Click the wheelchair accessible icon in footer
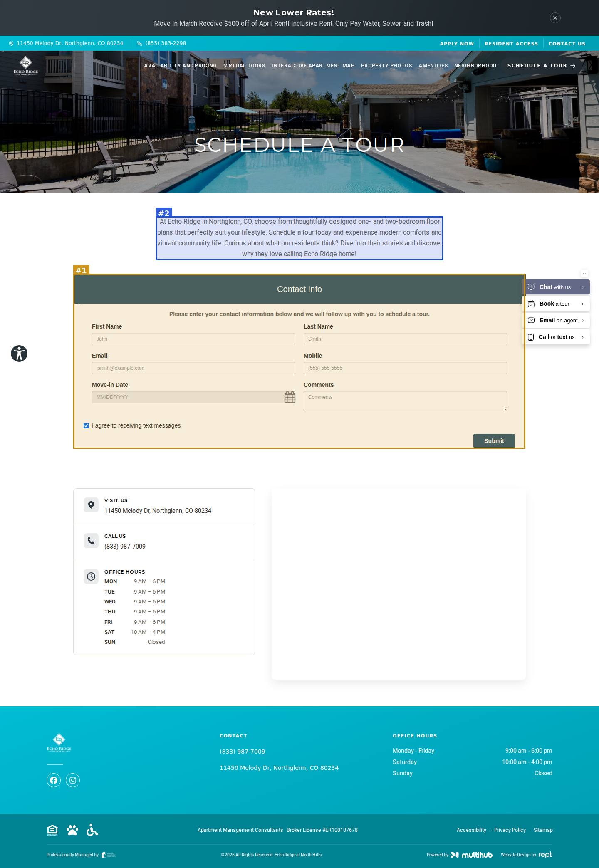The height and width of the screenshot is (868, 599). pyautogui.click(x=92, y=830)
